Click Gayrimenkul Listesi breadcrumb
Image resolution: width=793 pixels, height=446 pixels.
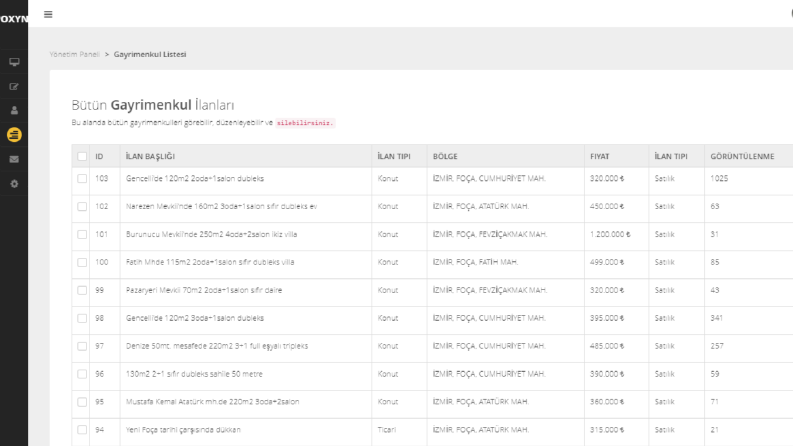150,54
